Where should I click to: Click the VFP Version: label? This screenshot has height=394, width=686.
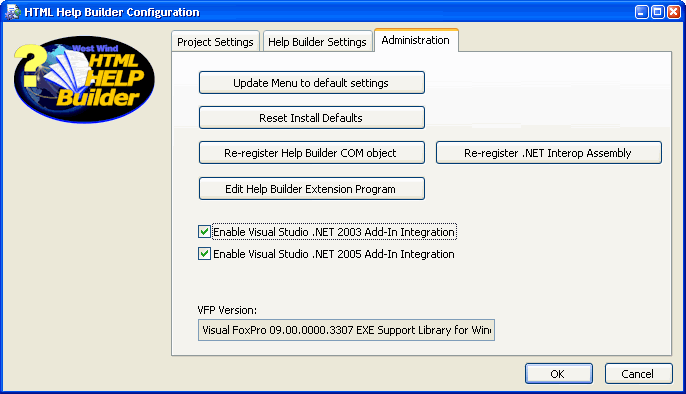tap(227, 310)
